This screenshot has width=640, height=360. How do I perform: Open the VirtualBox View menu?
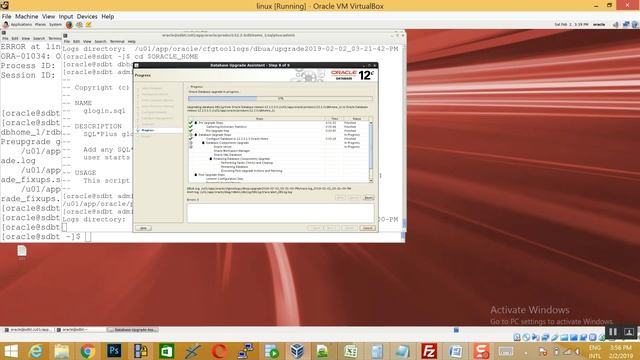48,16
